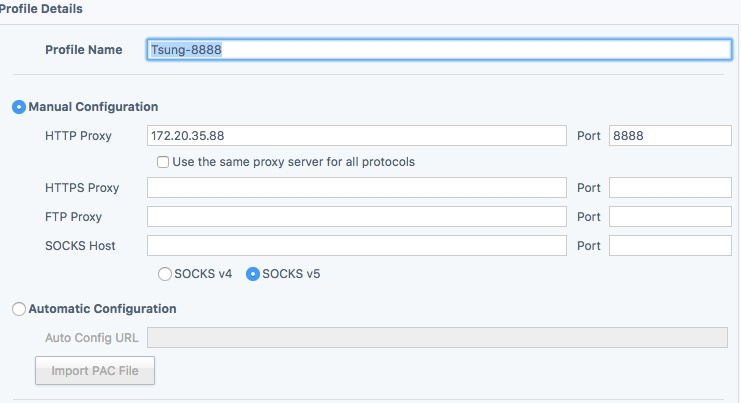Click the Profile Name text field
Image resolution: width=741 pixels, height=403 pixels.
pos(439,50)
